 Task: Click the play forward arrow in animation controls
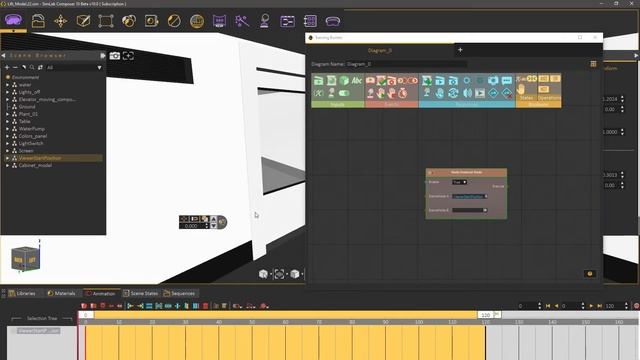pyautogui.click(x=591, y=306)
